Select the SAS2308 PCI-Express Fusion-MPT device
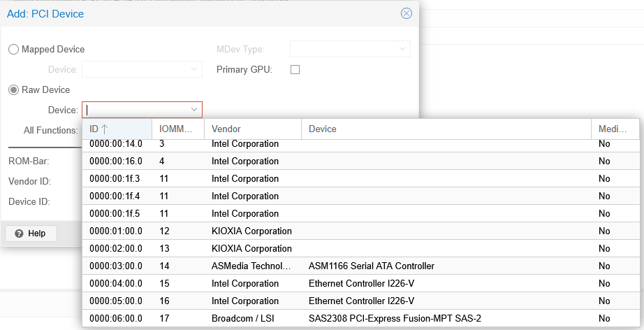The image size is (644, 330). click(x=394, y=319)
